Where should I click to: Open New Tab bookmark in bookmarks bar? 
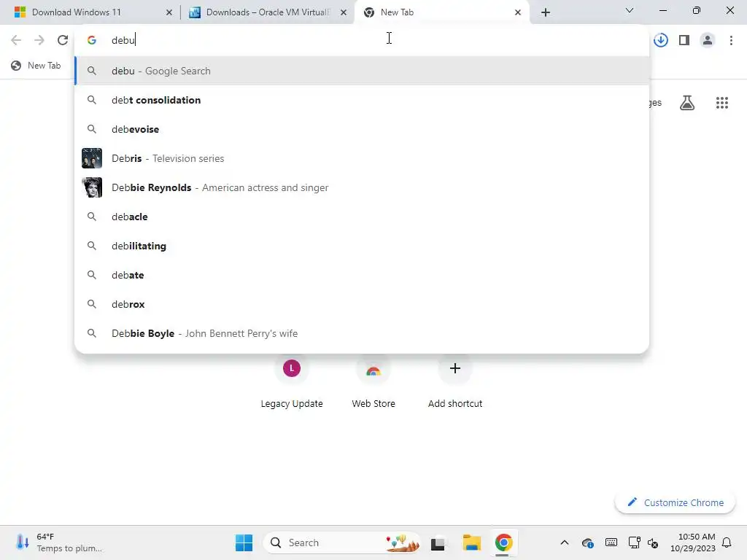pyautogui.click(x=36, y=65)
